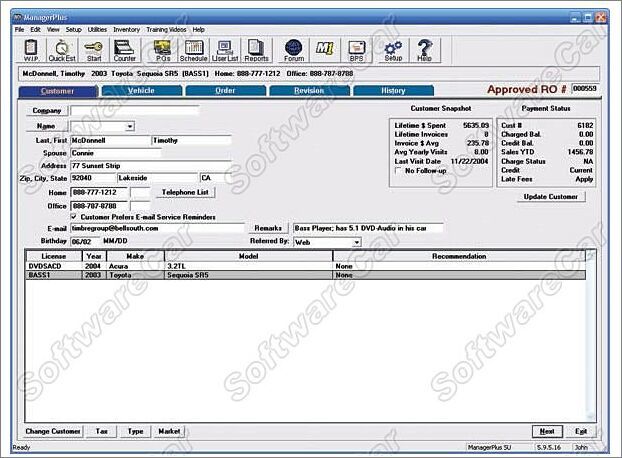Click the Telephone List button

(x=185, y=191)
